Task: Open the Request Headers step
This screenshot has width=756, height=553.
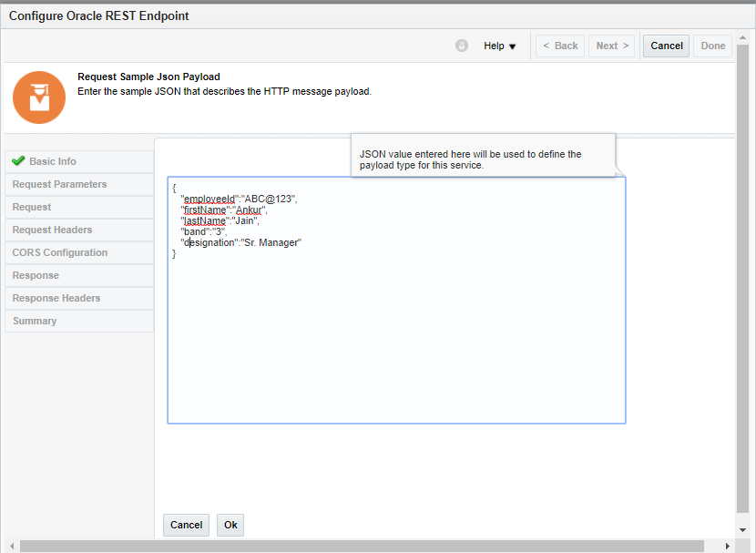Action: click(x=53, y=230)
